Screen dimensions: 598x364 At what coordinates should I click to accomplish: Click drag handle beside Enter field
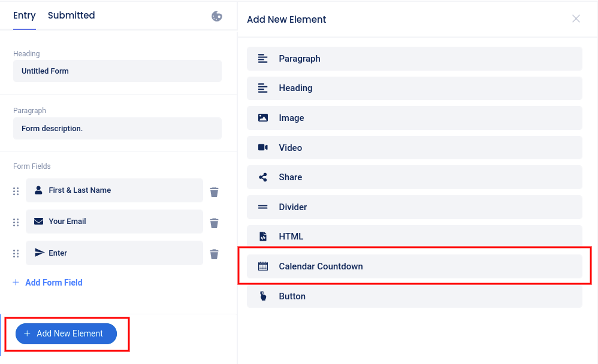click(16, 254)
